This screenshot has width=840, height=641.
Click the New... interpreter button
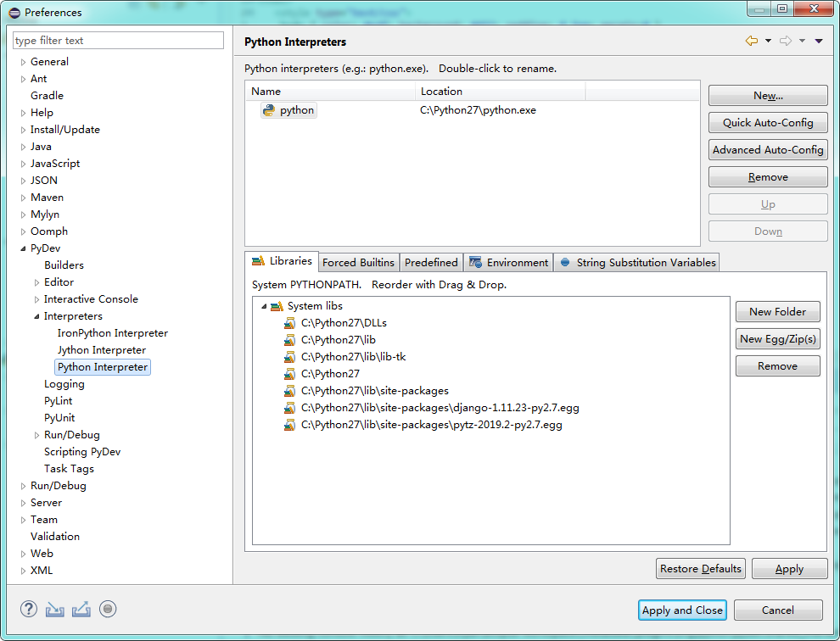768,96
